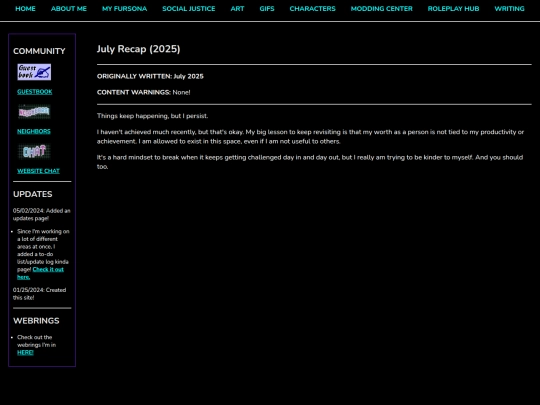Follow the NEIGHBORS text link
This screenshot has width=540, height=405.
click(34, 131)
